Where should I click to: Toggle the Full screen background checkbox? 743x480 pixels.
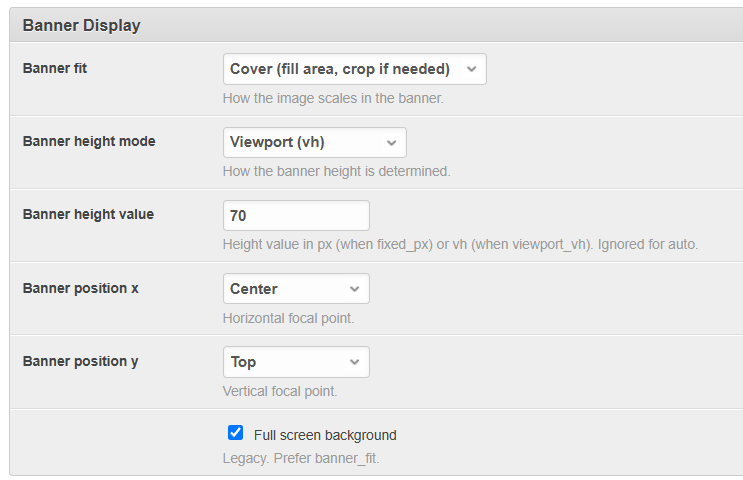pos(236,433)
